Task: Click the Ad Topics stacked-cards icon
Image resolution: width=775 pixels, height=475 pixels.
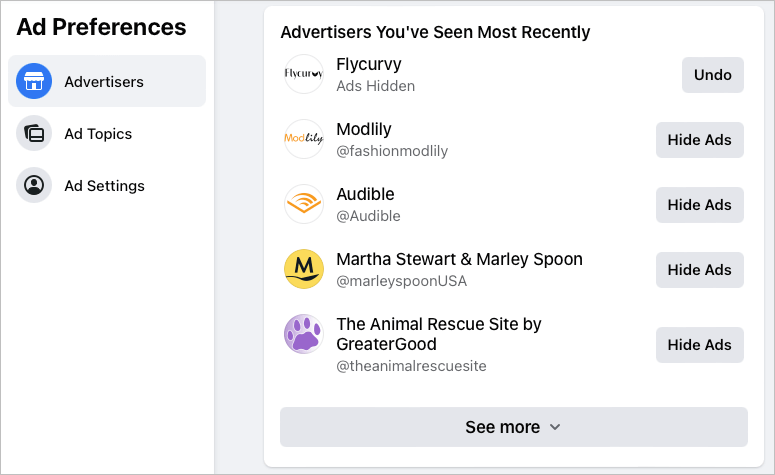Action: 34,133
